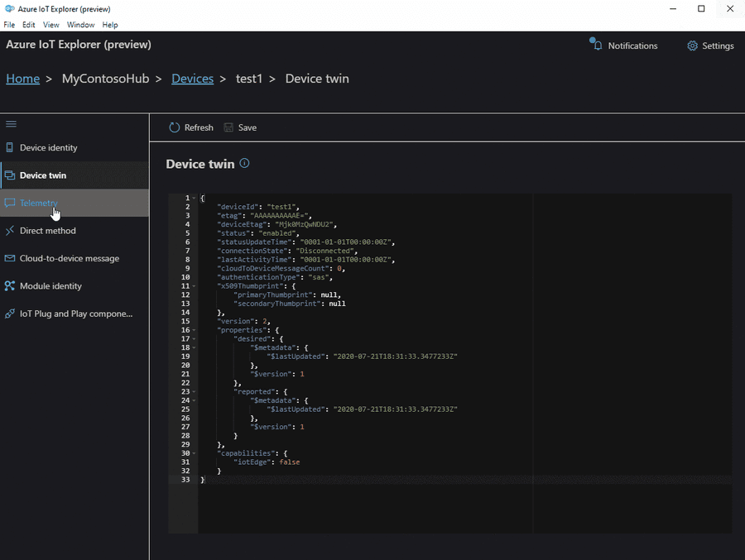Click the Cloud-to-device message envelope icon
The image size is (745, 560).
[x=10, y=258]
